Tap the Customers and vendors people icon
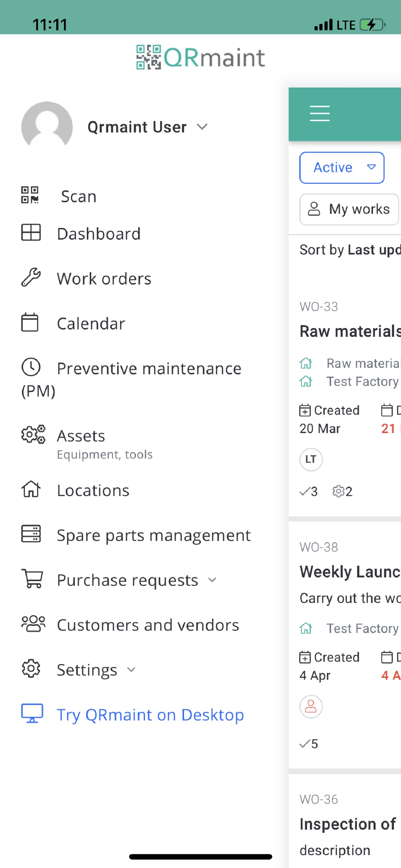Image resolution: width=401 pixels, height=868 pixels. tap(33, 624)
